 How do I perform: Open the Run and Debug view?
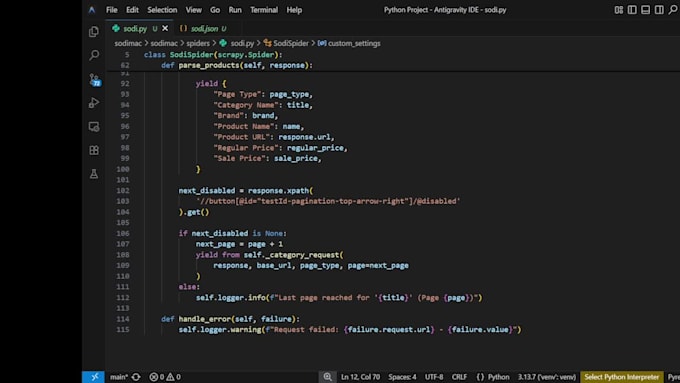(x=94, y=103)
